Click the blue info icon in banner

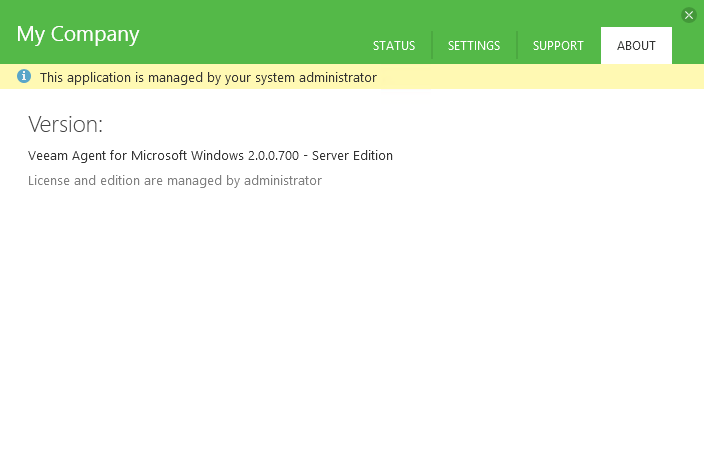(x=24, y=77)
